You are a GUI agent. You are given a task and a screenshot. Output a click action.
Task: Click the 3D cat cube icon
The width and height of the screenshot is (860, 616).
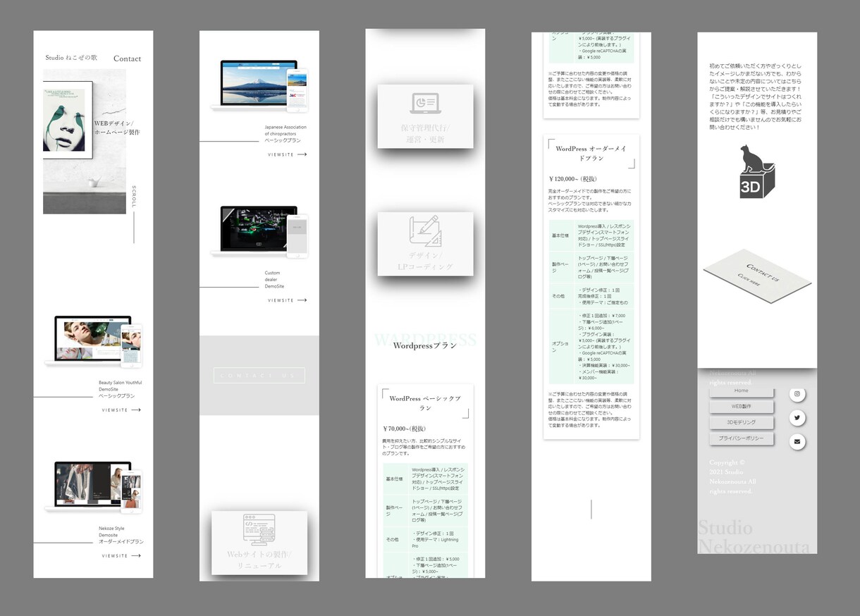coord(757,173)
